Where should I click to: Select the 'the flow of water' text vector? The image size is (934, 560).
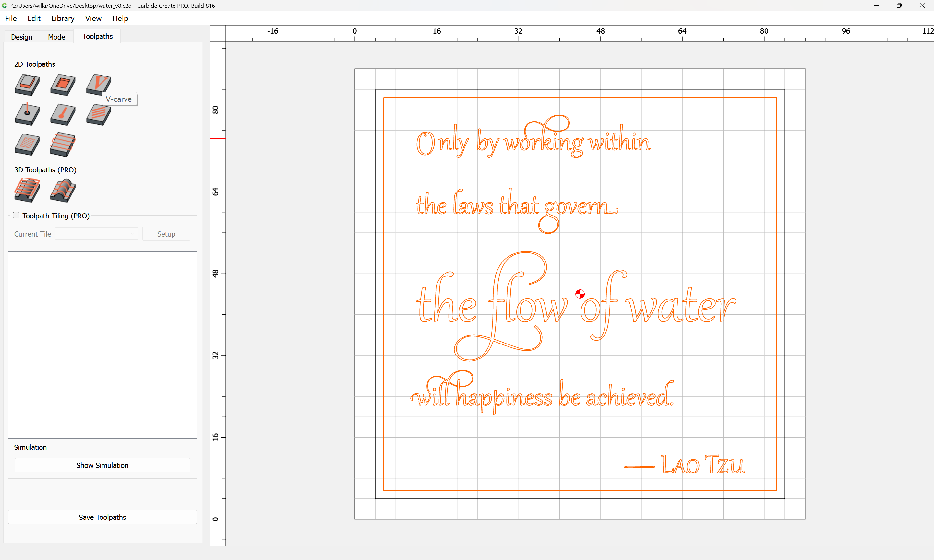pos(576,306)
